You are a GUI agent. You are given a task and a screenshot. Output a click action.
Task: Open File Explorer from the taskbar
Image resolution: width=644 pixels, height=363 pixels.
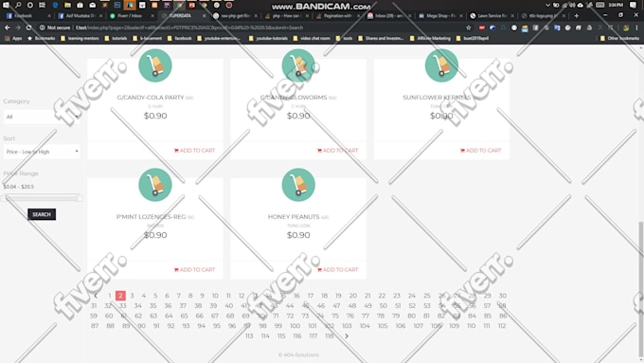67,5
